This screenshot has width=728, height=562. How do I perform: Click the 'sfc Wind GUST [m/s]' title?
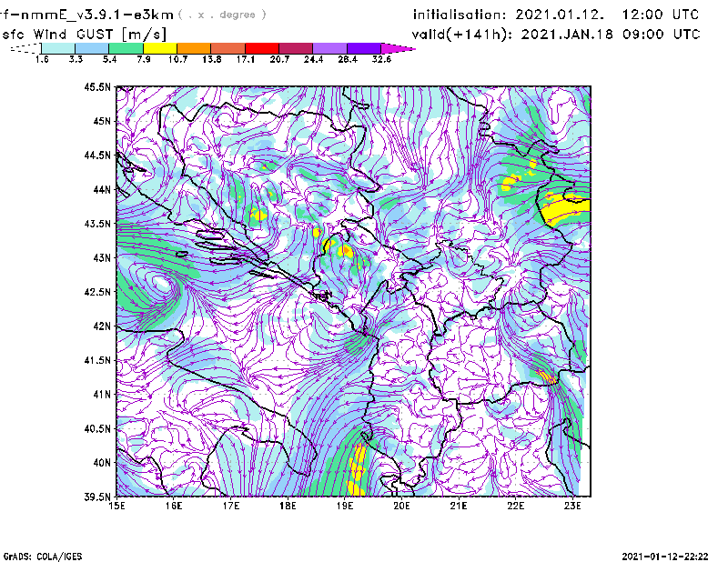click(84, 35)
